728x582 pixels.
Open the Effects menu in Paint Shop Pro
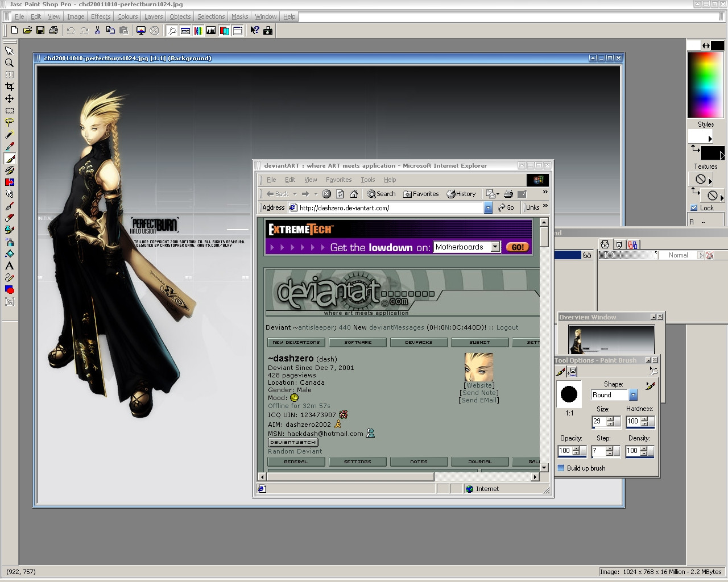tap(101, 16)
